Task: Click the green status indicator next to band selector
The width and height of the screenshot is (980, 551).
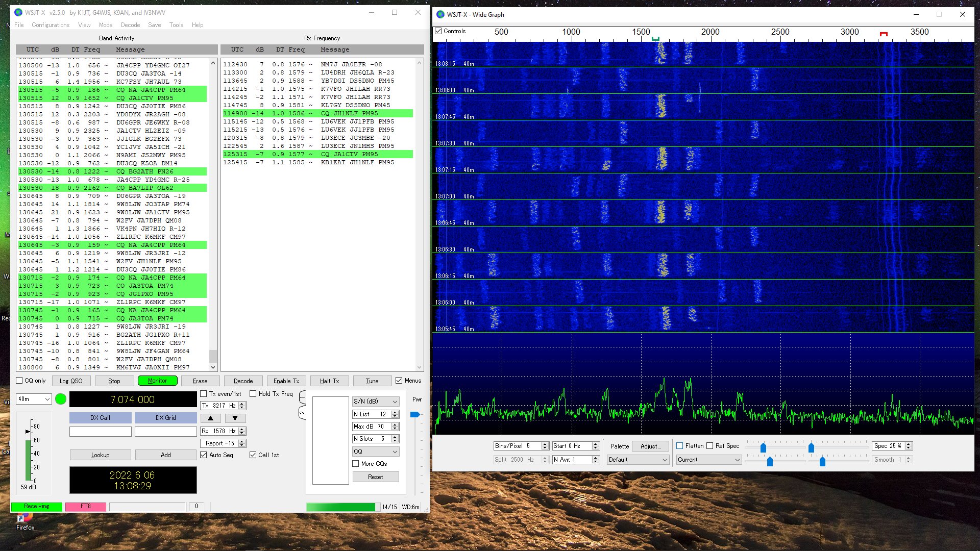Action: coord(60,399)
